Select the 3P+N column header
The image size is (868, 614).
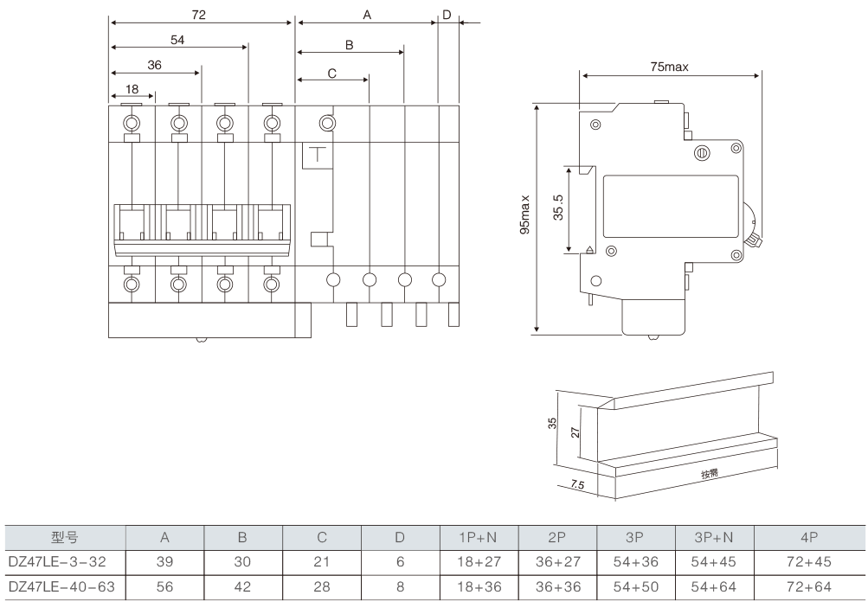coord(717,537)
